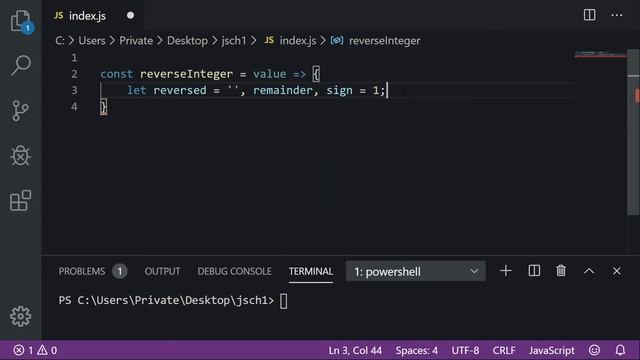
Task: Click the 'Private' breadcrumb
Action: (136, 41)
